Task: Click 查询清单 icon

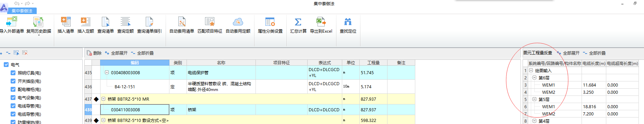Action: [105, 22]
